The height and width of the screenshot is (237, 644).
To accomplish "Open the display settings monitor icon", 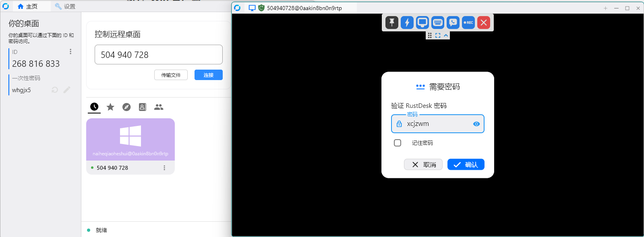I will point(422,23).
